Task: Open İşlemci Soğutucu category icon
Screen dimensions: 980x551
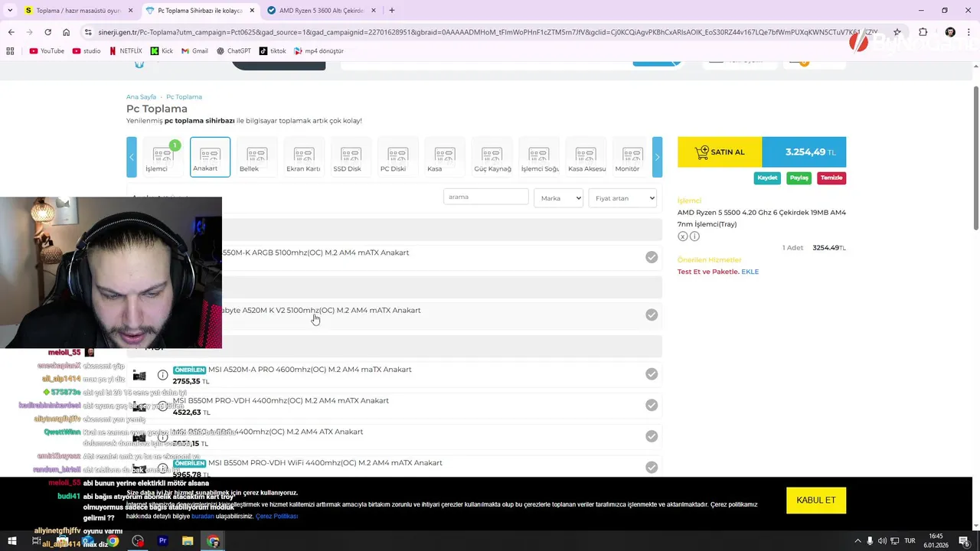Action: [538, 157]
